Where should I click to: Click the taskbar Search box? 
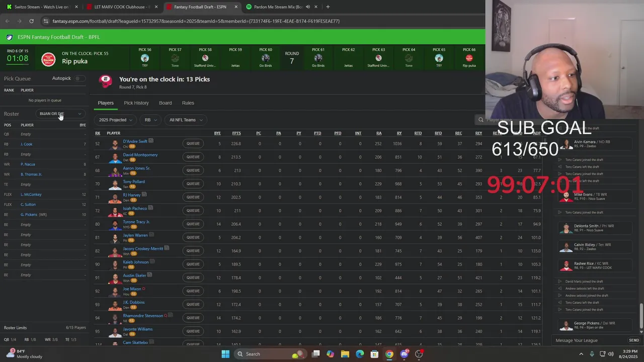270,354
